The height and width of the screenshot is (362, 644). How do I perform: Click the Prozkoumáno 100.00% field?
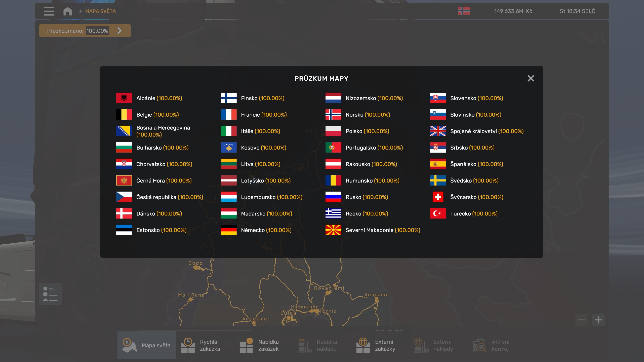click(x=97, y=31)
